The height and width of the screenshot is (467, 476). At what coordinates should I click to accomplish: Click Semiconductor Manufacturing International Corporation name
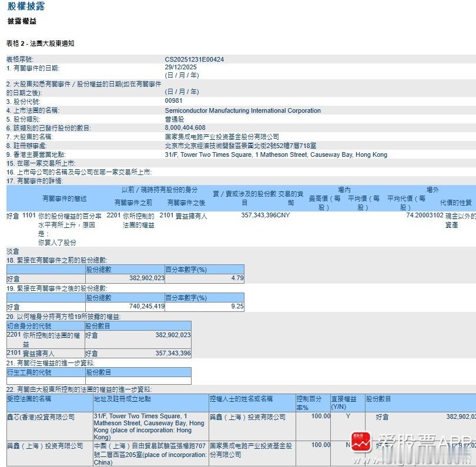pos(243,110)
